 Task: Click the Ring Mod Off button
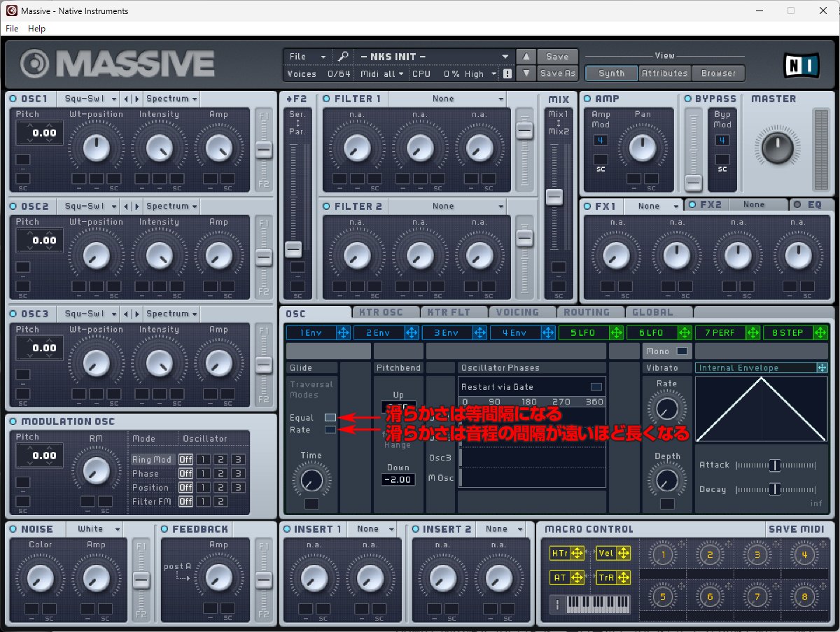click(x=185, y=460)
